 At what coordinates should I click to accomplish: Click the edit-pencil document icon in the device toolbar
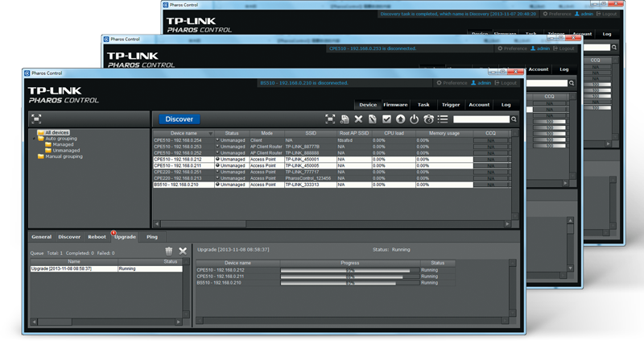click(373, 119)
